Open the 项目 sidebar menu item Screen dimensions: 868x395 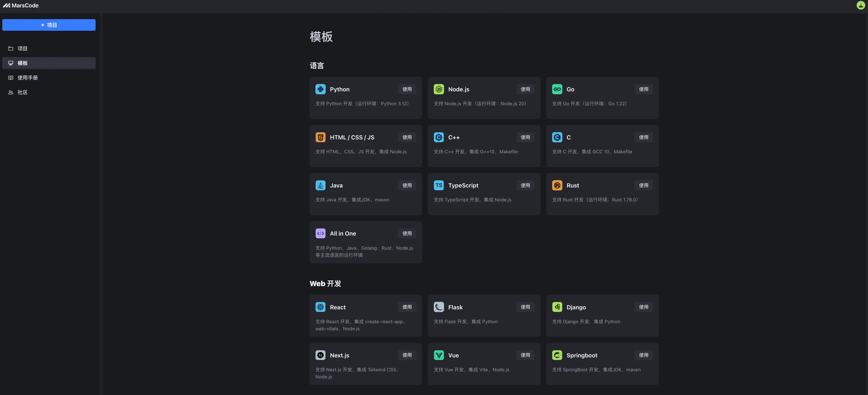pos(23,49)
